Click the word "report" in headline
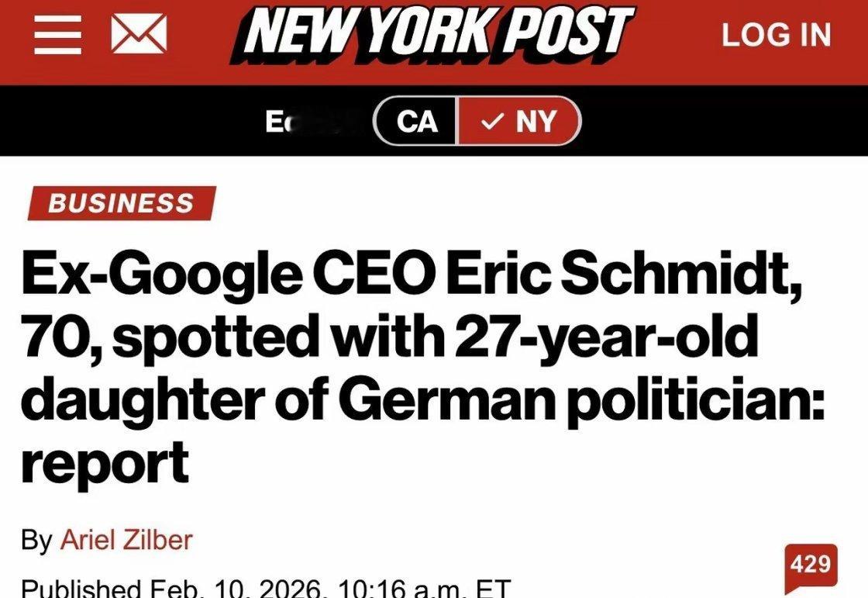The height and width of the screenshot is (598, 868). [105, 462]
